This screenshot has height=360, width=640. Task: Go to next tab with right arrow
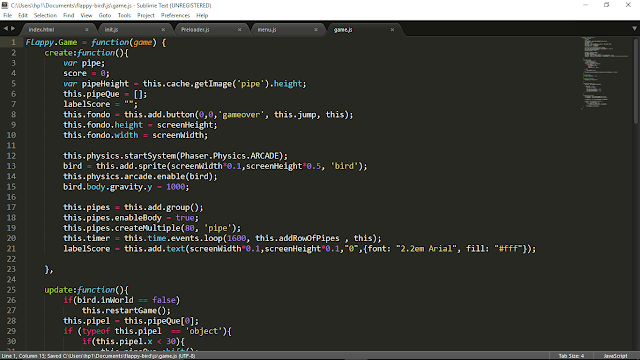[13, 29]
